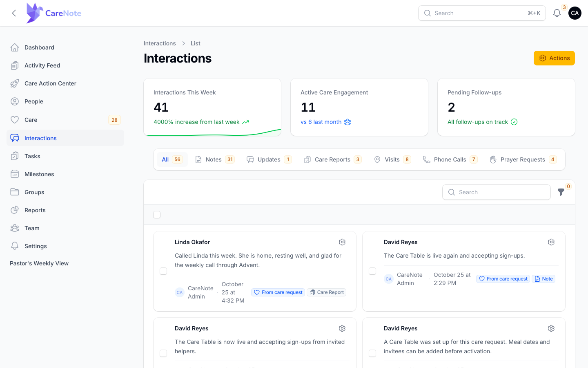This screenshot has width=588, height=368.
Task: Click the Note tag on David Reyes card
Action: (x=543, y=279)
